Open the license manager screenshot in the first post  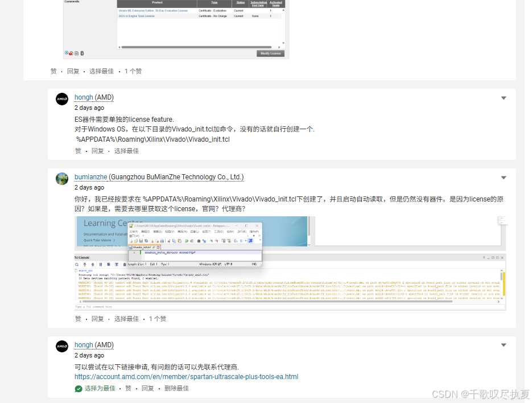[176, 29]
